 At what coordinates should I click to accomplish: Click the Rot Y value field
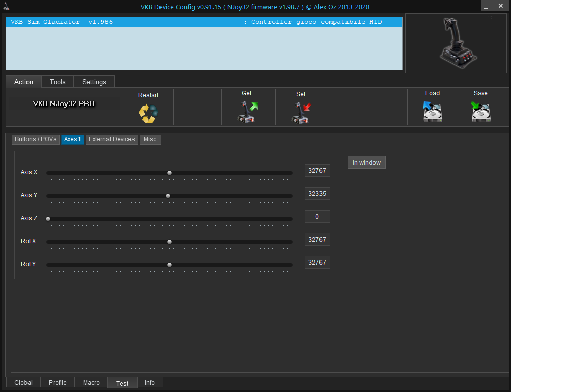pos(317,263)
